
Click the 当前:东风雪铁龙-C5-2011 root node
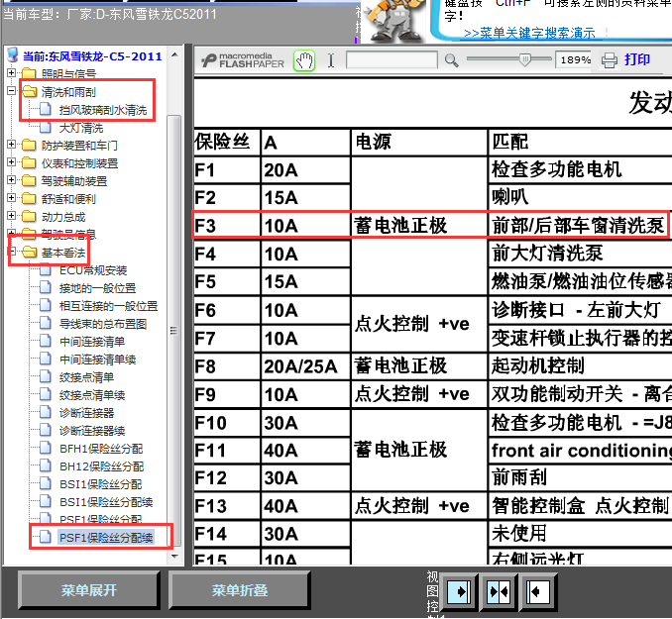coord(92,56)
